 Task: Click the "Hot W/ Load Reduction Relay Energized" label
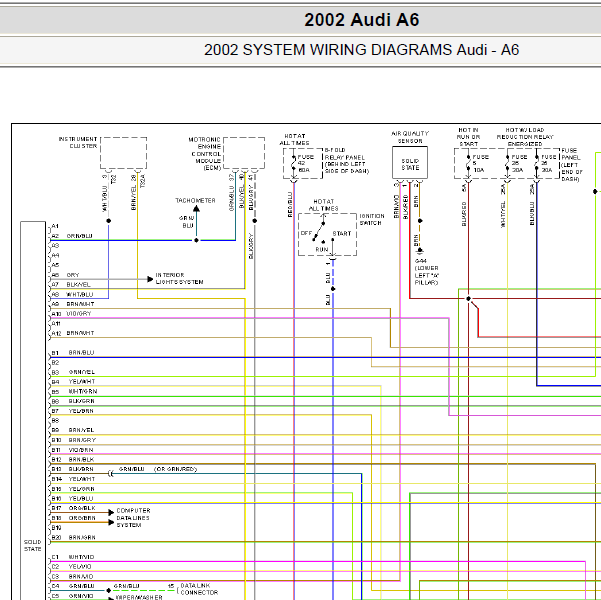click(525, 137)
